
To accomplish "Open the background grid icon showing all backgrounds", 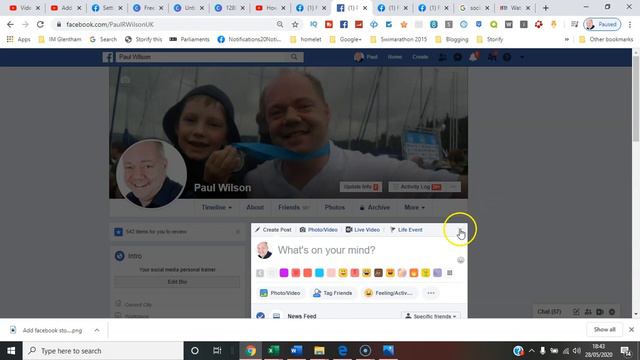I will (x=449, y=273).
